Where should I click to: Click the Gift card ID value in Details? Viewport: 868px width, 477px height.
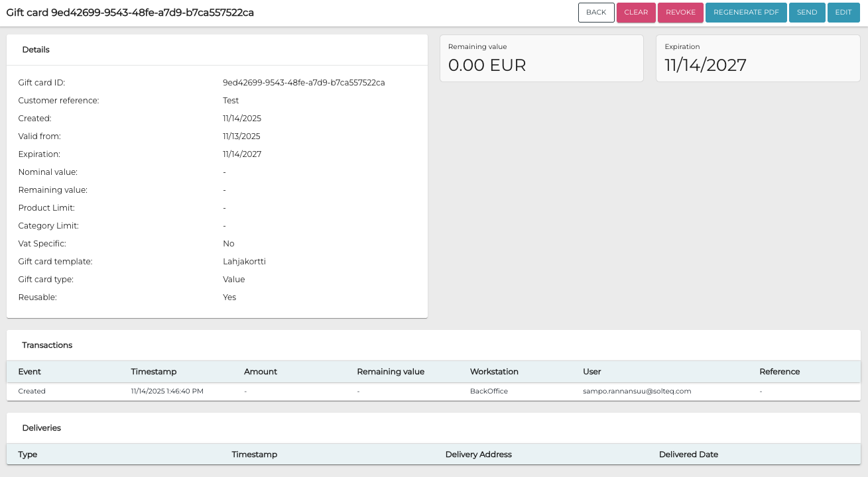click(x=304, y=83)
